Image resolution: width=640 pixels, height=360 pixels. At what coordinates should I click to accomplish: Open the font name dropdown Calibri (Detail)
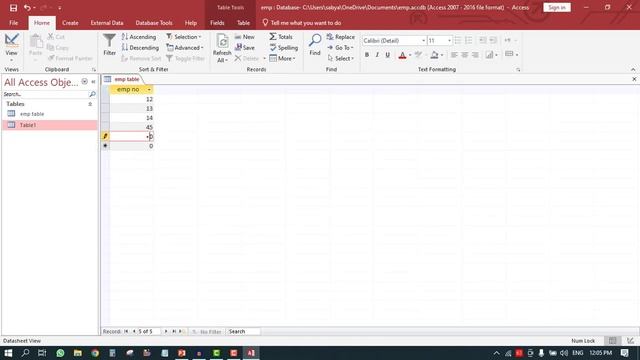coord(423,40)
